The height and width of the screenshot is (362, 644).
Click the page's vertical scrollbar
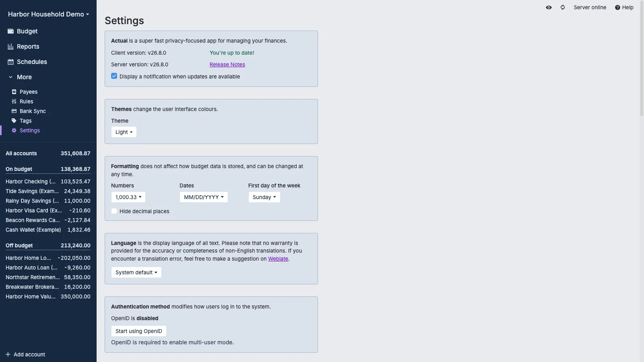(x=642, y=58)
